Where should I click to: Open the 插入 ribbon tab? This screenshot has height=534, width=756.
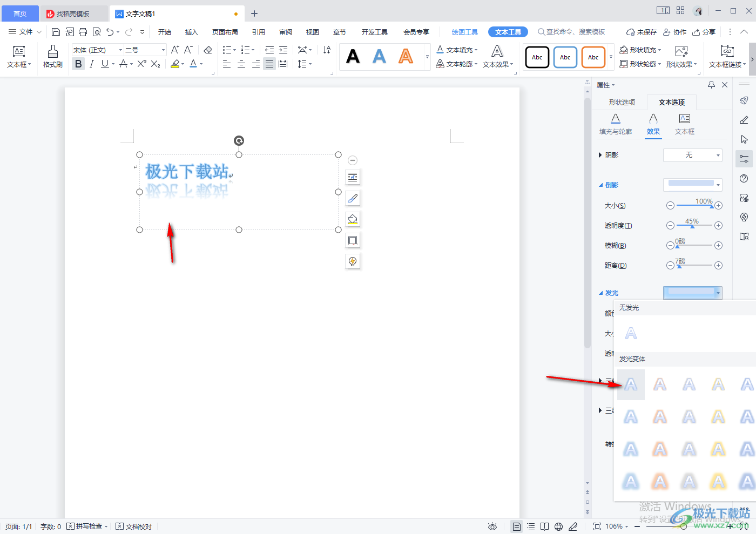click(192, 32)
